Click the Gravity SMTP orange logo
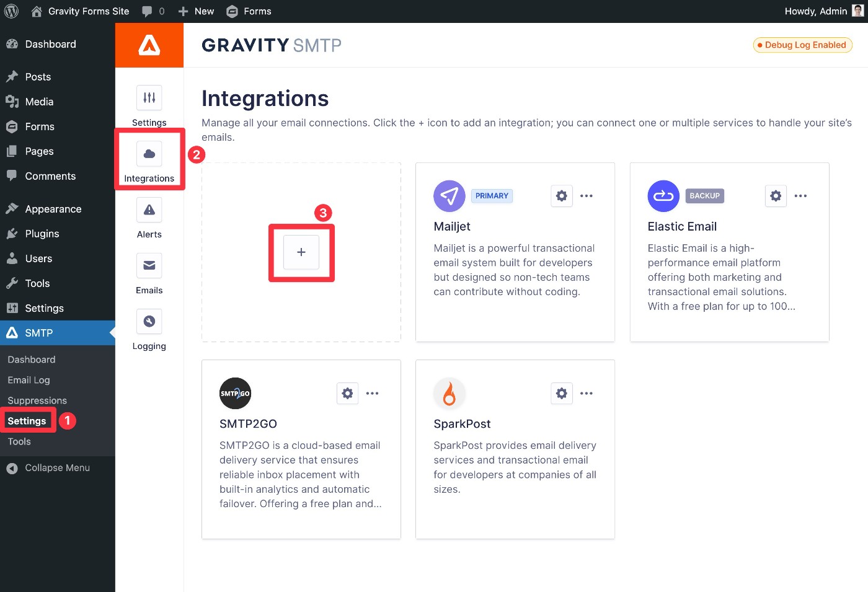The image size is (868, 592). [x=149, y=45]
